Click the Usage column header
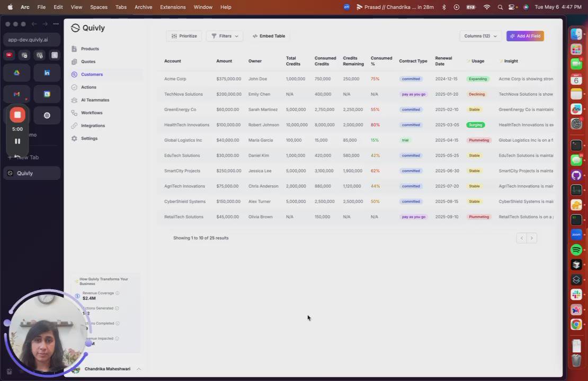Viewport: 588px width, 381px height. coord(478,61)
